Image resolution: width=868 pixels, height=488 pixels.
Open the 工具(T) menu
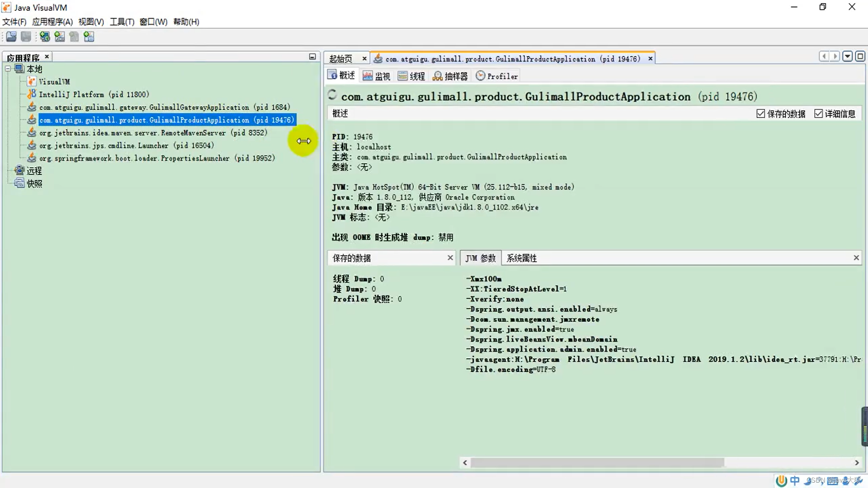[122, 22]
